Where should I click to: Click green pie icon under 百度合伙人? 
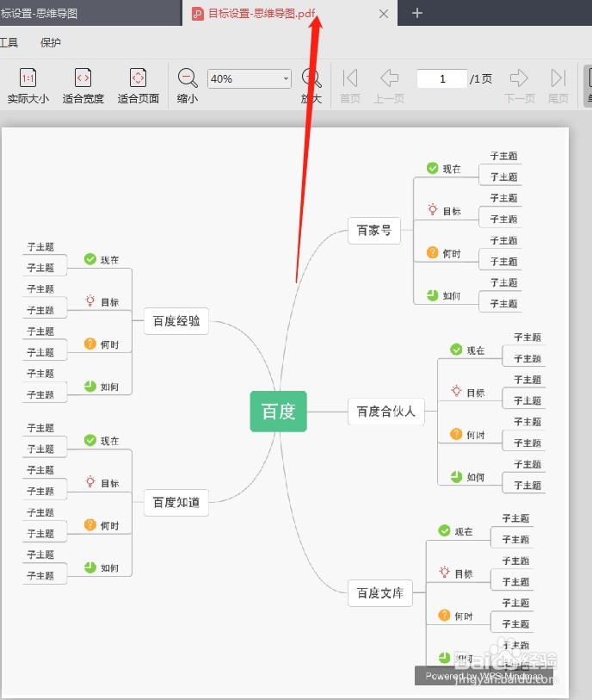[x=456, y=477]
